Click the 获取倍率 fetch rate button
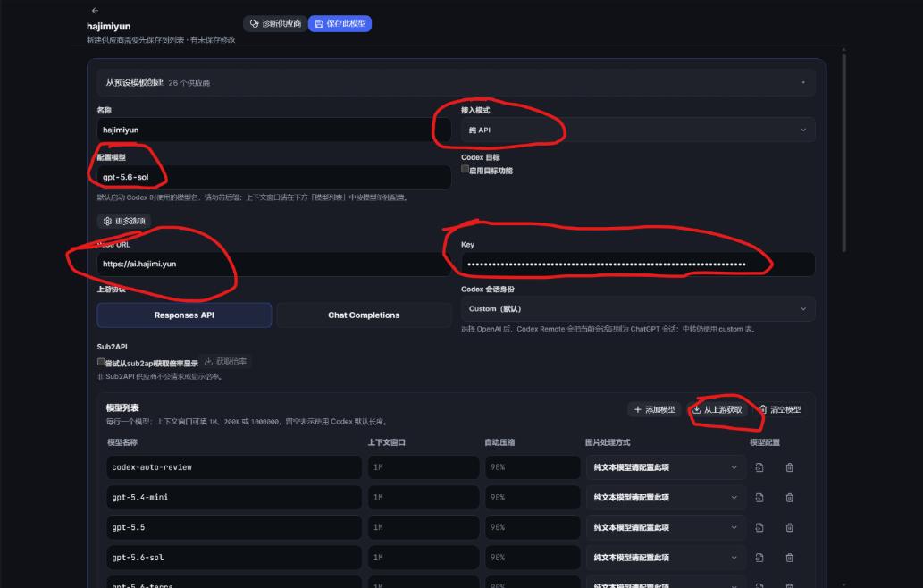Viewport: 923px width, 588px height. point(226,361)
